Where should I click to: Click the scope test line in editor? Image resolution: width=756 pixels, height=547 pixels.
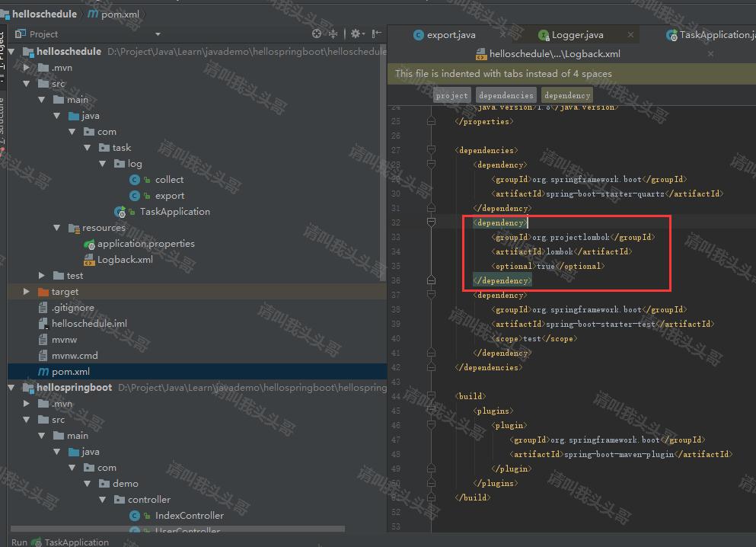click(534, 338)
